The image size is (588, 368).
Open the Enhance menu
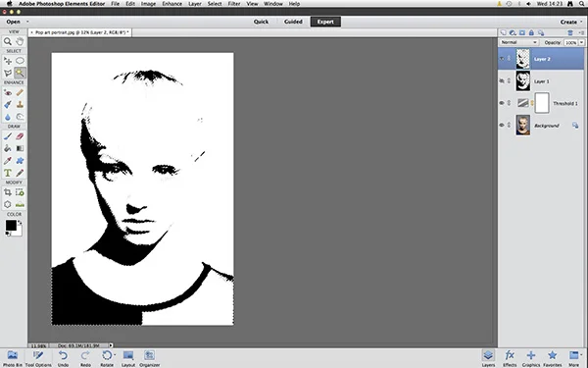point(172,4)
